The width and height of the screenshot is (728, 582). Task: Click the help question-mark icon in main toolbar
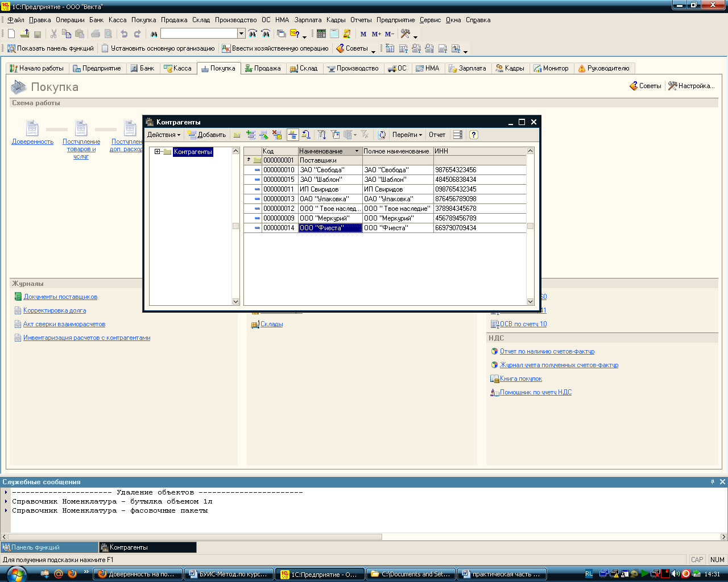pos(295,34)
